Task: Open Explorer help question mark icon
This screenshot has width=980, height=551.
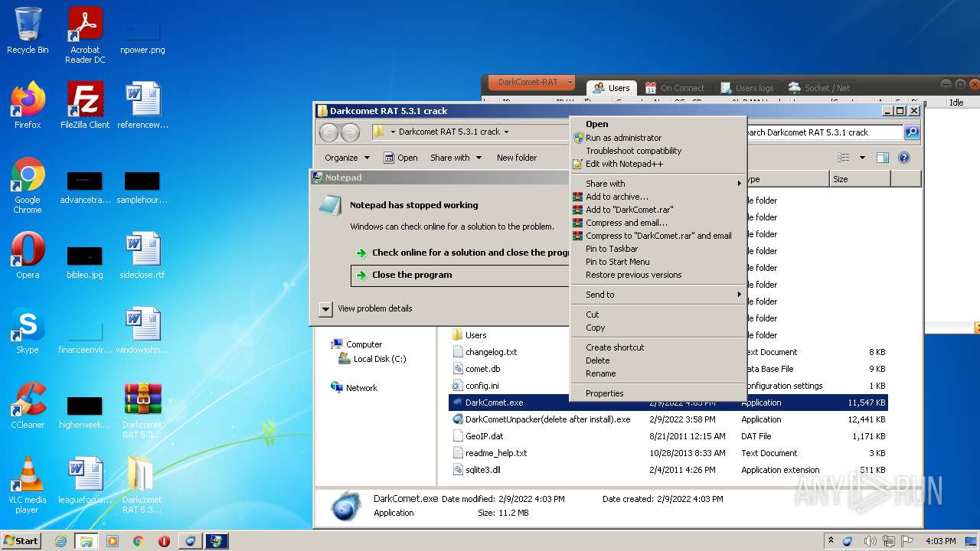Action: tap(904, 158)
